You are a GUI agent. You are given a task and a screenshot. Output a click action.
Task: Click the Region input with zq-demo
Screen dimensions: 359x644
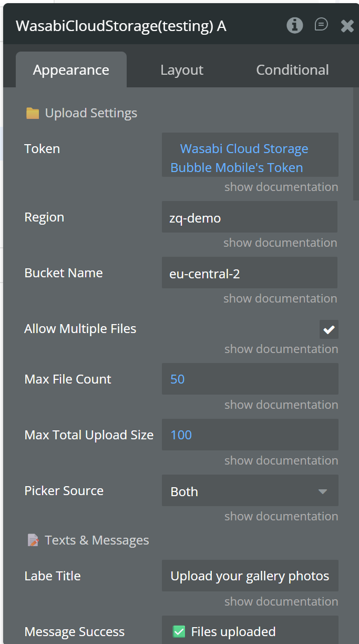pos(250,217)
